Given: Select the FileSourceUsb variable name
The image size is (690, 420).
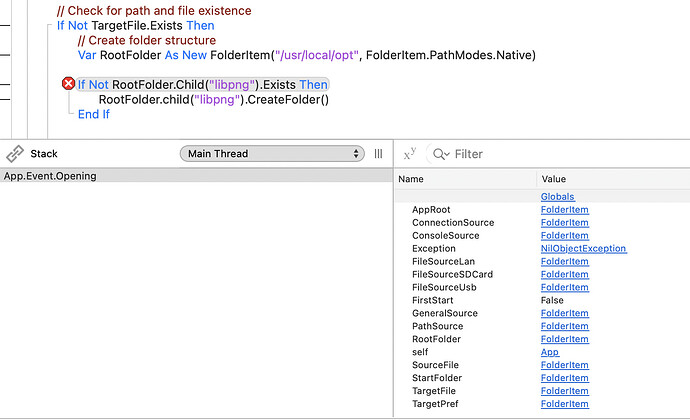Looking at the screenshot, I should [444, 287].
